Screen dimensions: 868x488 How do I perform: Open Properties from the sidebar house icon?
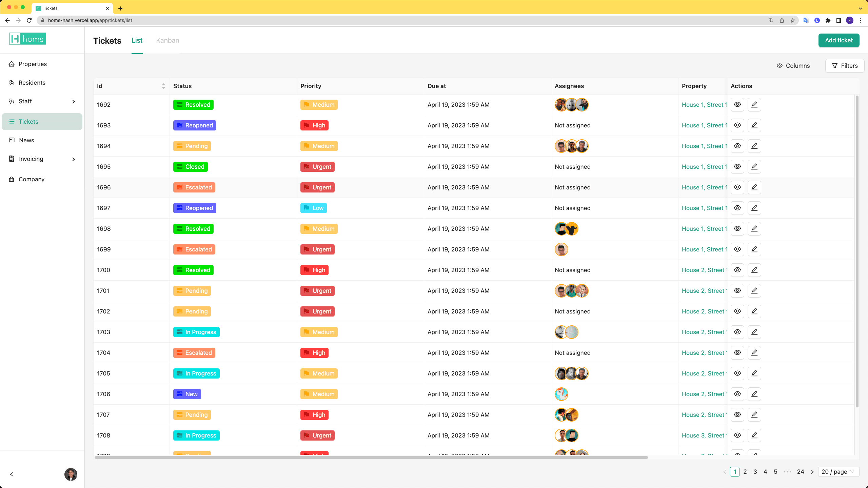click(x=12, y=64)
